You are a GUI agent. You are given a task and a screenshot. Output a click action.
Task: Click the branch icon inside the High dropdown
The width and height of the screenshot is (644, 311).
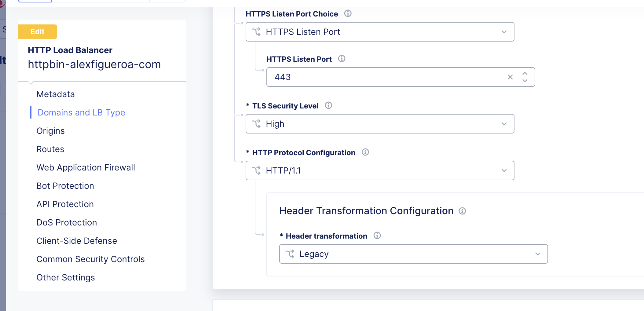[x=257, y=124]
